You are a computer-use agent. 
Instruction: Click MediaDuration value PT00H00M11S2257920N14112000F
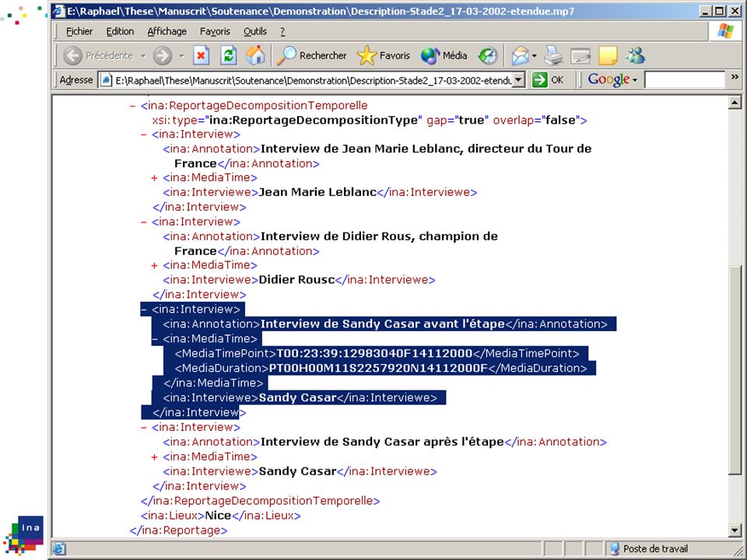379,369
